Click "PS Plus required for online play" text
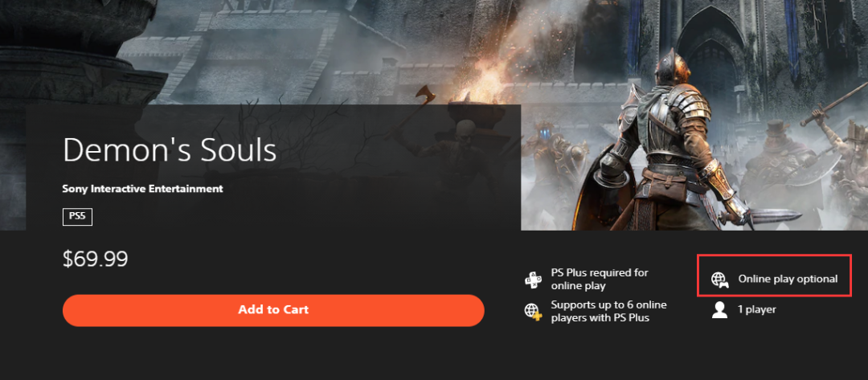 click(x=600, y=280)
